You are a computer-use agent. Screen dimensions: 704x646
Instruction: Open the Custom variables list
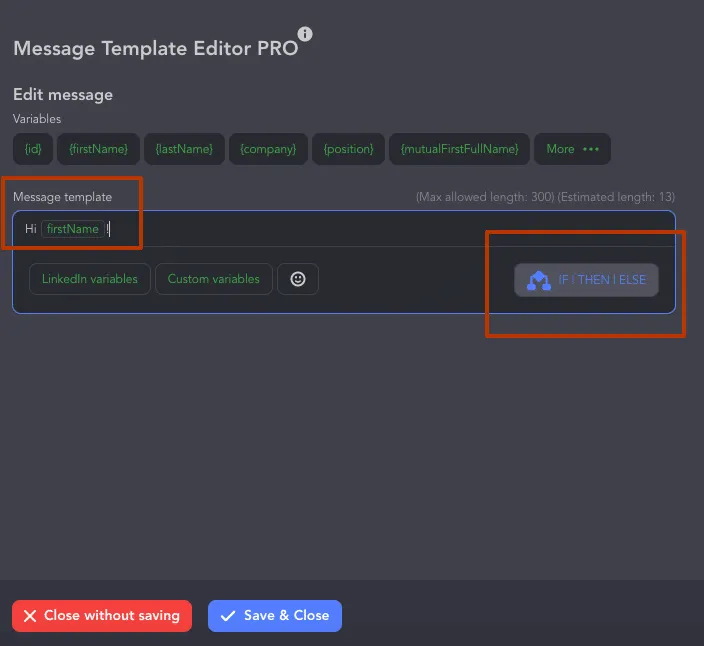pyautogui.click(x=214, y=279)
